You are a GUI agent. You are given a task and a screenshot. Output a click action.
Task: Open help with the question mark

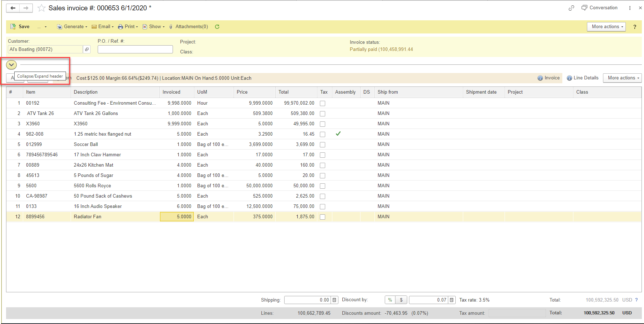[x=635, y=27]
